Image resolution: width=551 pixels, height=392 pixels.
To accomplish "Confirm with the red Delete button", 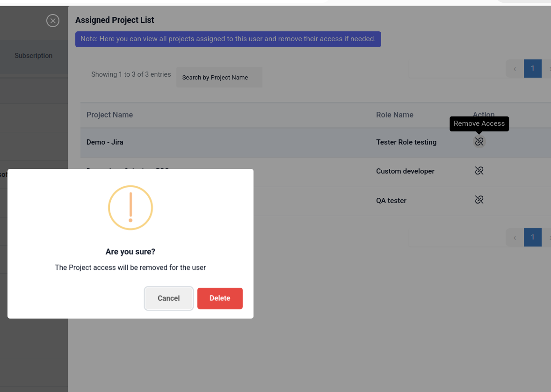I will (x=220, y=298).
